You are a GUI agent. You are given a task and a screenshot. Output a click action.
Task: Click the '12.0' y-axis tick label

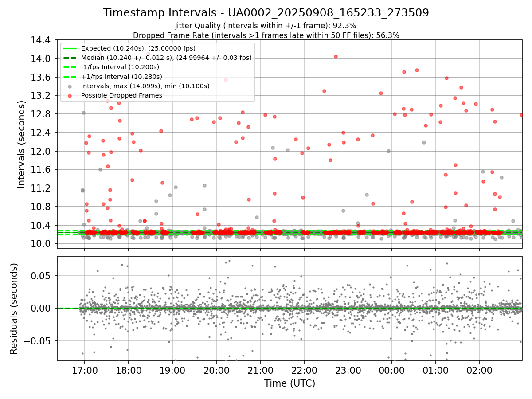[x=40, y=152]
